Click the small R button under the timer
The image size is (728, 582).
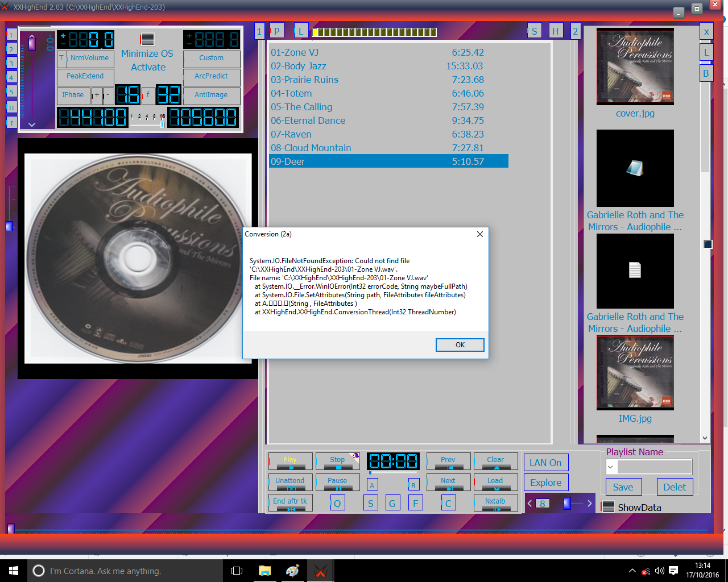coord(413,485)
